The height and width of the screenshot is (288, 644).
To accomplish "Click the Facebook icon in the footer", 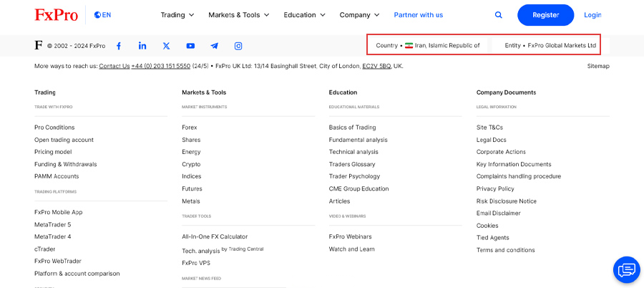I will pyautogui.click(x=119, y=46).
